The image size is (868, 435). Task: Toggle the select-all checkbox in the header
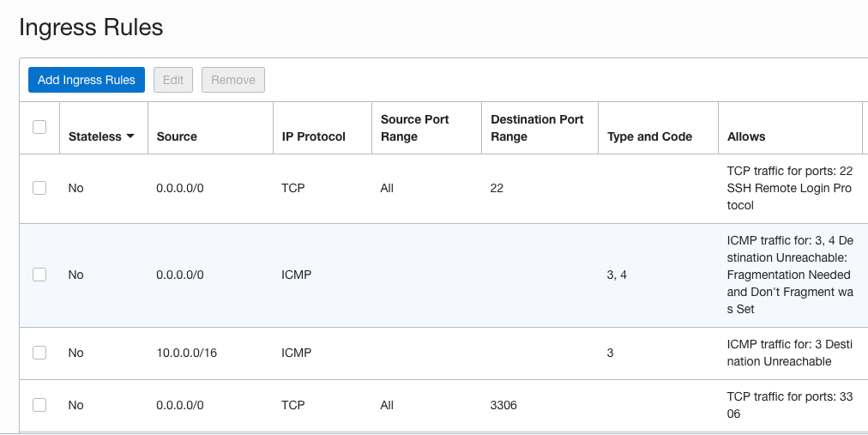click(39, 127)
